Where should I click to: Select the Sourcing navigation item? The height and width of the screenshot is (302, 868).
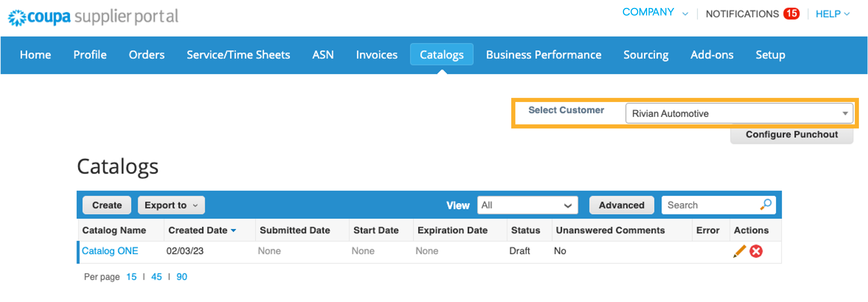[x=646, y=55]
